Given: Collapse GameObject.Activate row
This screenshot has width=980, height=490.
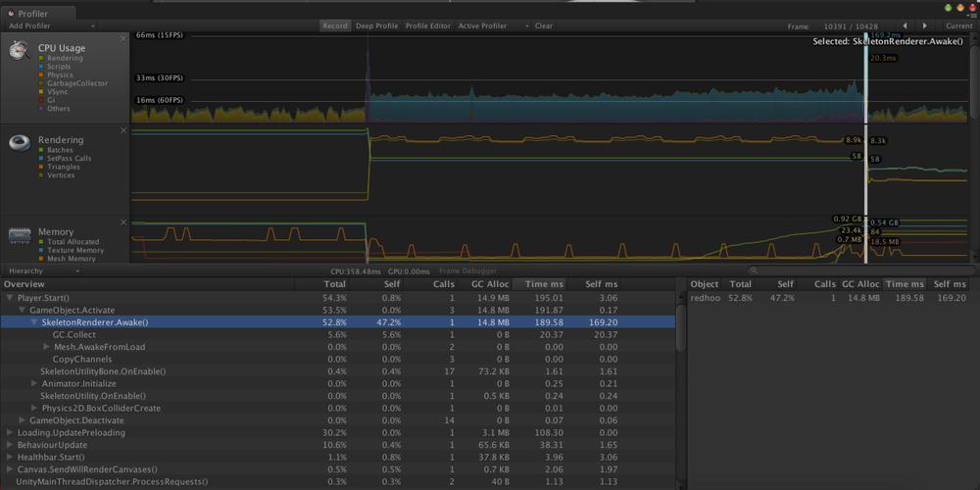Looking at the screenshot, I should [22, 310].
